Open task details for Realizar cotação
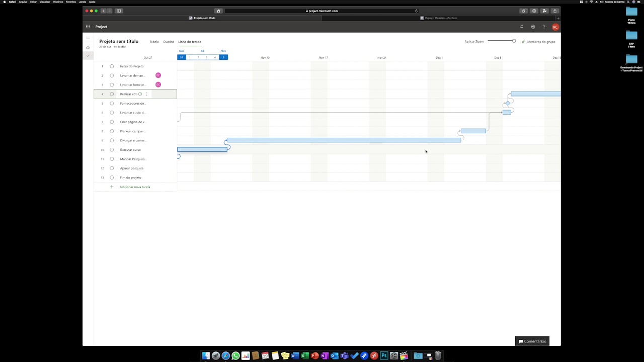Screen dimensions: 644x362 [140, 94]
